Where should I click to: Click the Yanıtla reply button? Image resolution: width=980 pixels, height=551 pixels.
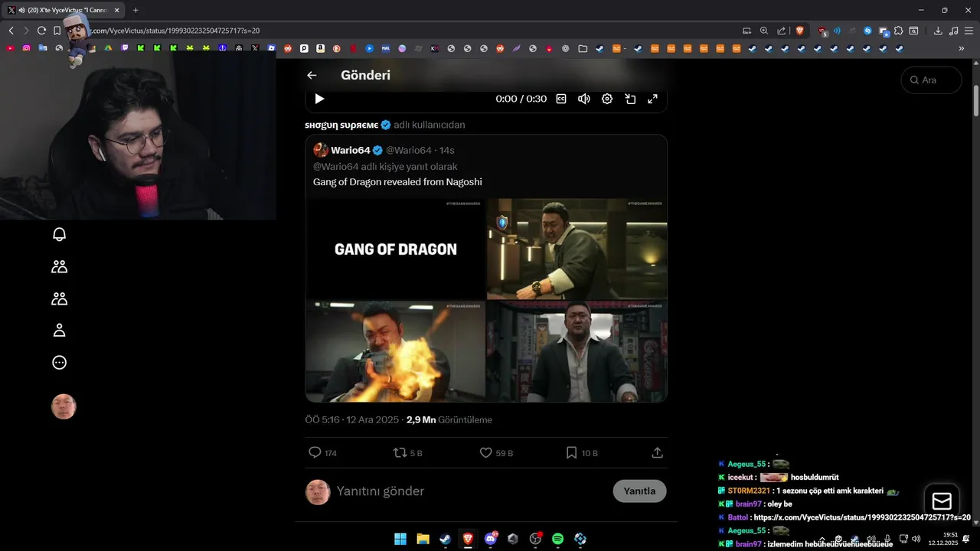[639, 491]
